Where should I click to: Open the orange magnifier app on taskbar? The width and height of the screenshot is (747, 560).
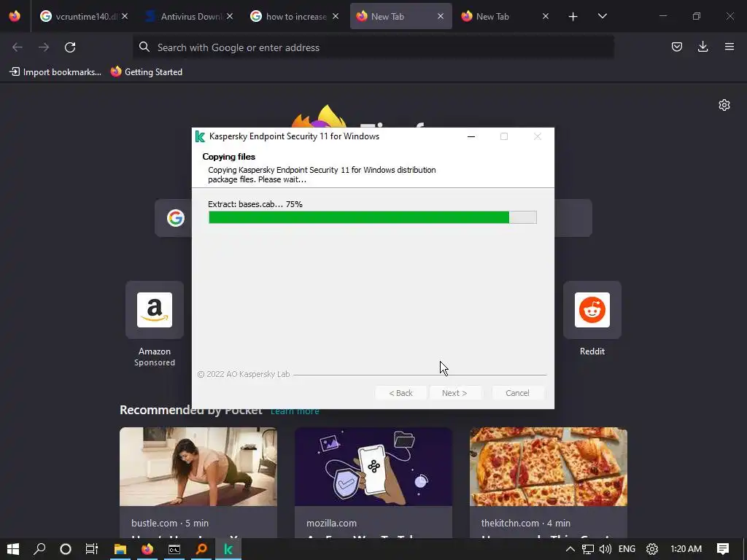tap(201, 549)
